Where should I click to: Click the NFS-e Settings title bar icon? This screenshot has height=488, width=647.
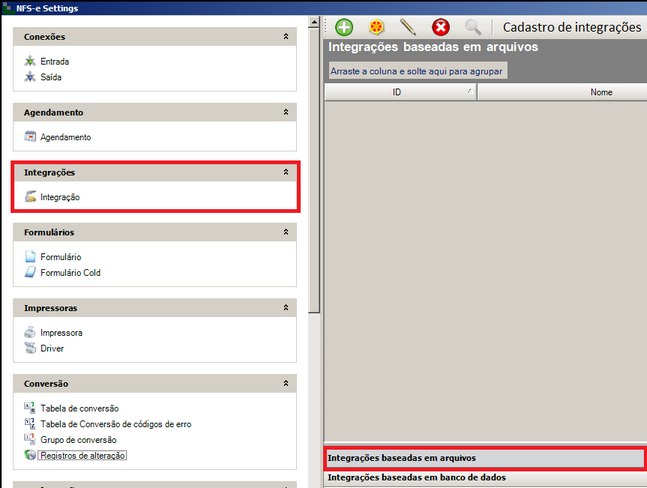(x=7, y=8)
